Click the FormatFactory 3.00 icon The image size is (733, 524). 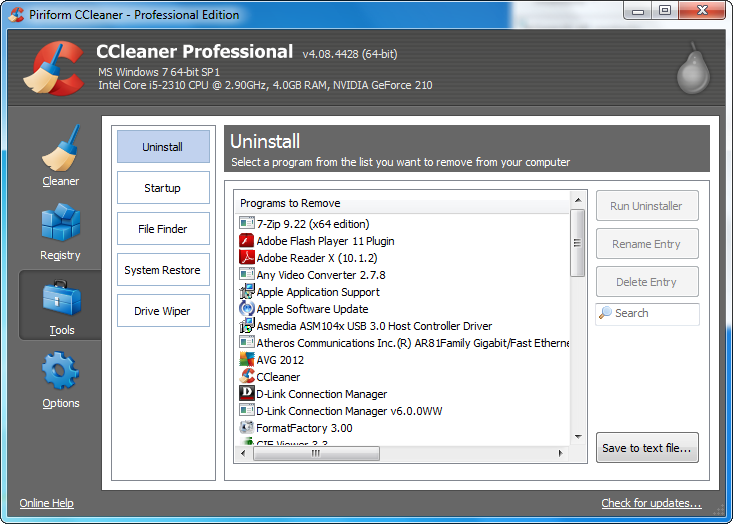[x=246, y=427]
